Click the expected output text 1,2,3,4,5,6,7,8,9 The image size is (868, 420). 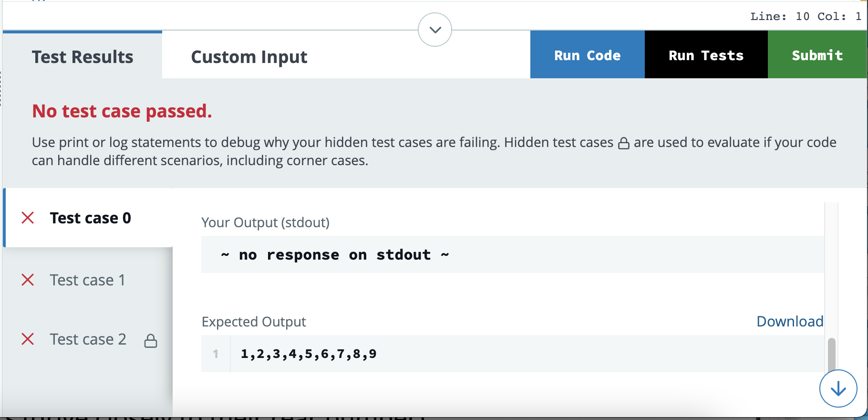(309, 354)
